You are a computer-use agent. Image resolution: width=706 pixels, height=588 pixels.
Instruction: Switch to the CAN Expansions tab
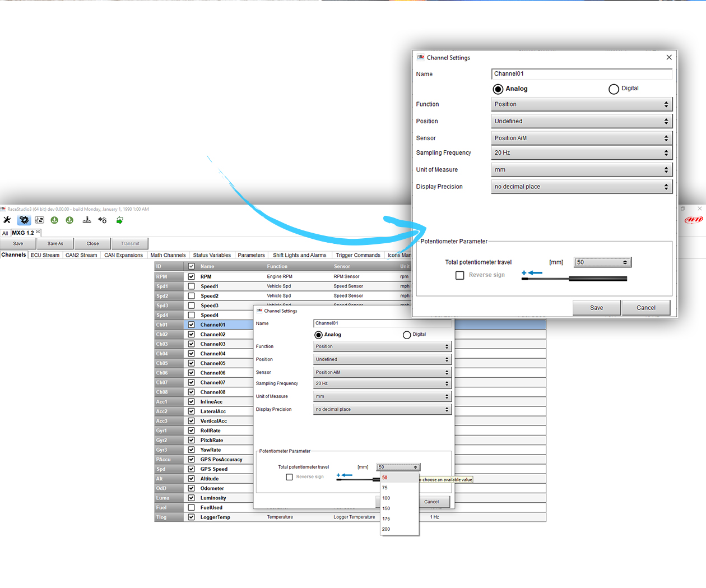click(123, 255)
